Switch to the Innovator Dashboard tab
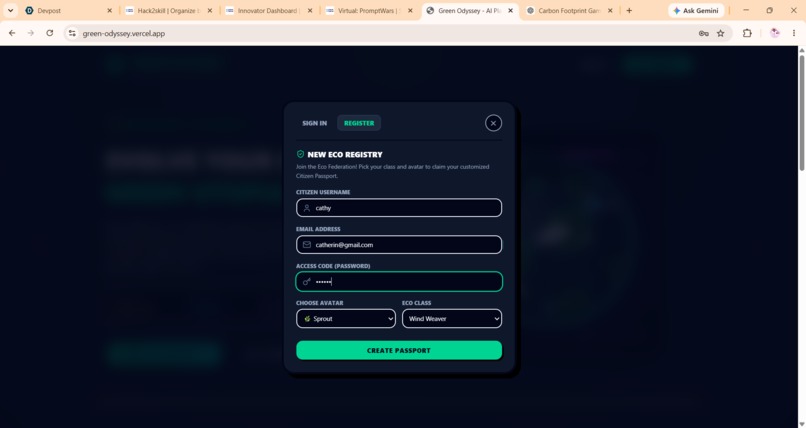806x428 pixels. [x=267, y=11]
